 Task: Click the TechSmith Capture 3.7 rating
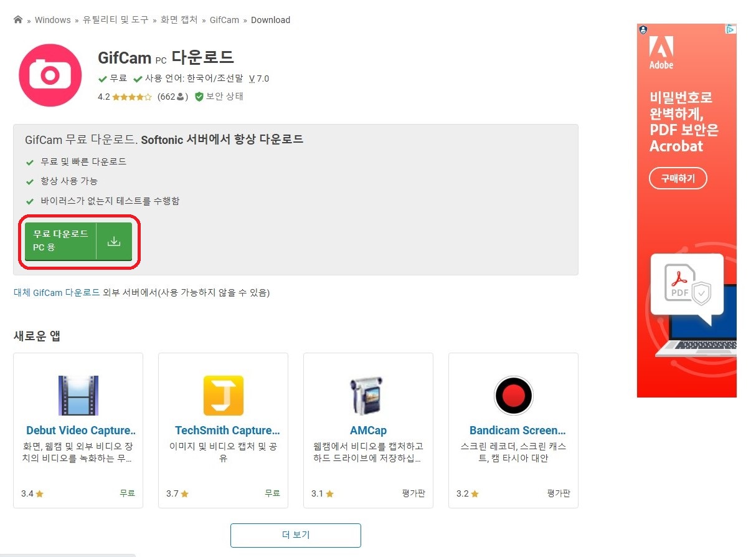click(x=177, y=493)
